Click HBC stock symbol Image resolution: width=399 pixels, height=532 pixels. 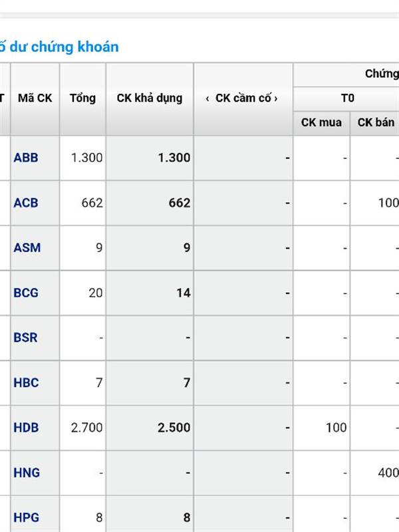26,383
